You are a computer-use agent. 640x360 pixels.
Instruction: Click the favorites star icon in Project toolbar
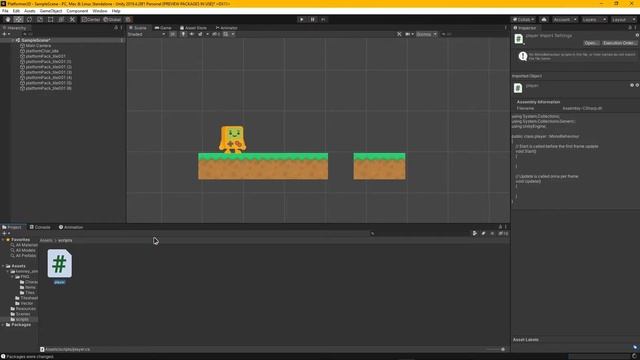coord(492,233)
